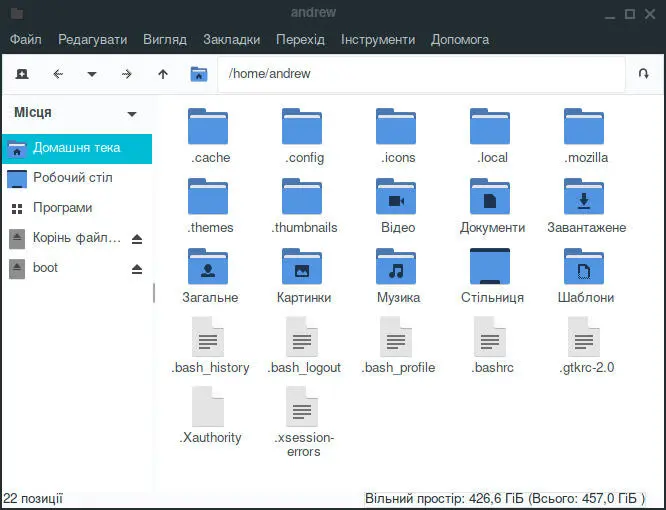Select the .mozilla folder icon
This screenshot has width=666, height=510.
(x=584, y=127)
